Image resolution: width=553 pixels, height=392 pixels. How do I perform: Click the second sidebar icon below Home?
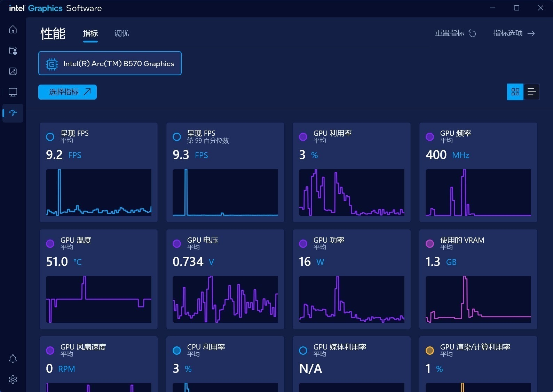13,51
